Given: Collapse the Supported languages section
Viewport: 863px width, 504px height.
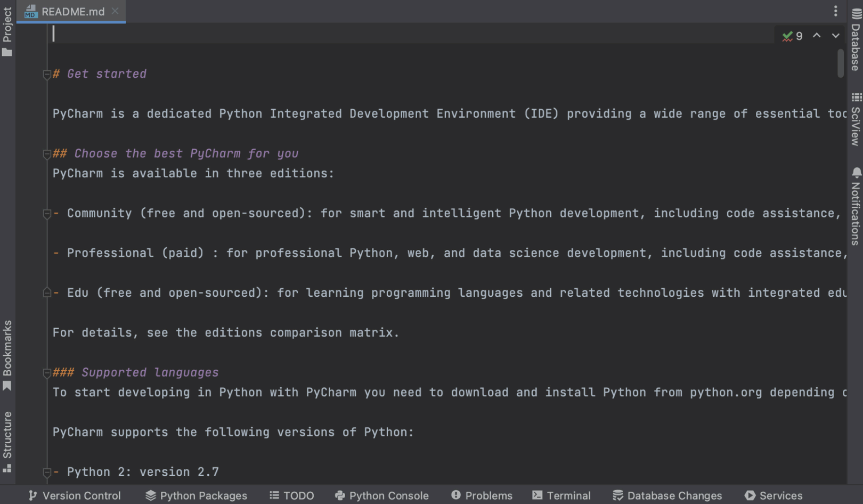Looking at the screenshot, I should click(47, 373).
